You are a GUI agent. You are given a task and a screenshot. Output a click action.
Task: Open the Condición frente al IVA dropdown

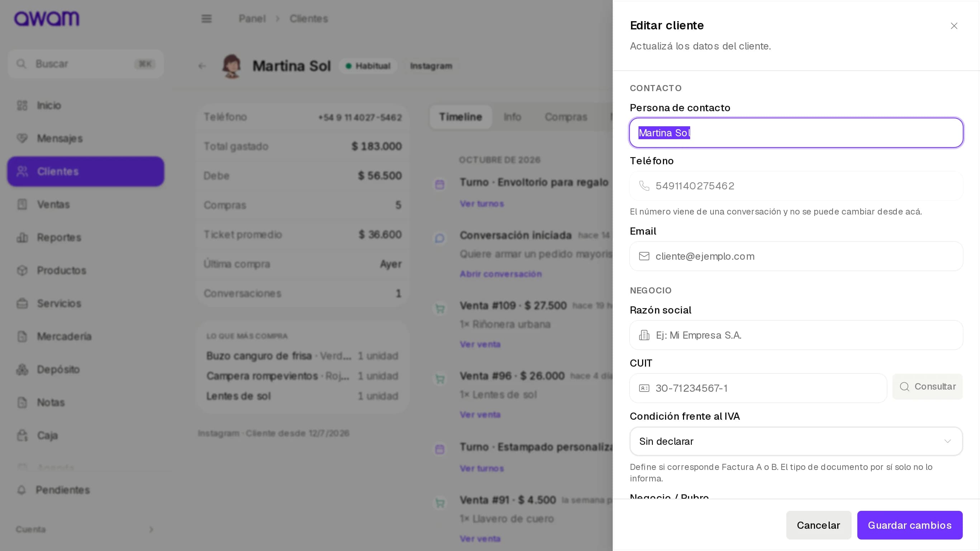tap(796, 441)
